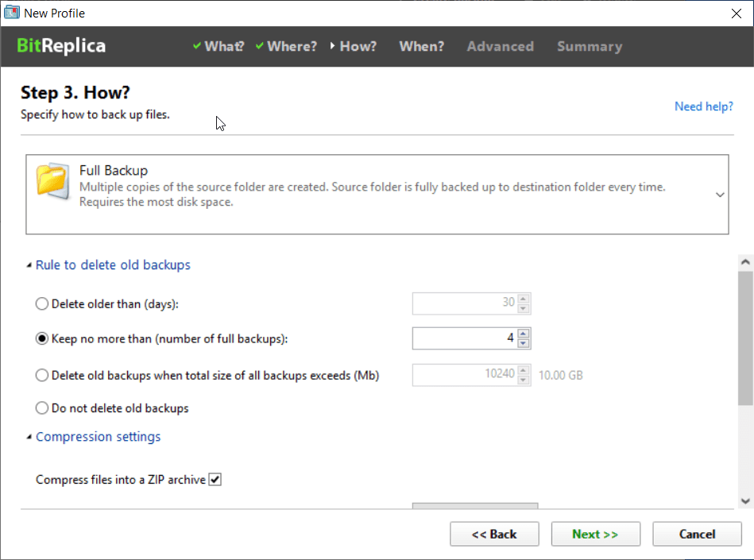Click the Step 3. How? heading text
Viewport: 754px width, 560px height.
click(x=75, y=92)
